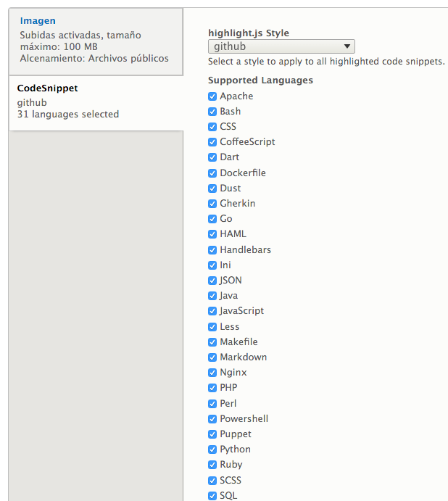
Task: Uncheck the Gherkin checkbox
Action: coord(212,204)
